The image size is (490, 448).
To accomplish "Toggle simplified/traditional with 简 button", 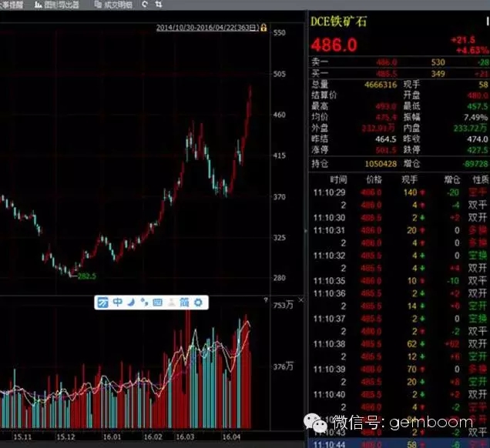I will pos(184,303).
